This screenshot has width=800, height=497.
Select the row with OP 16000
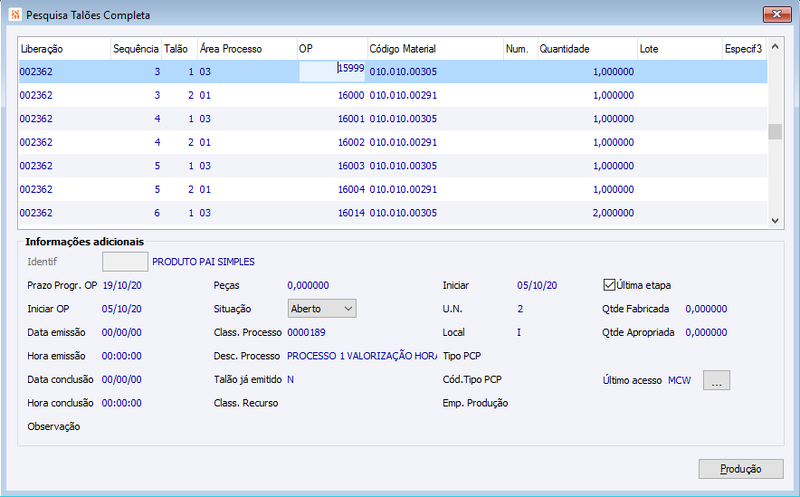point(392,95)
